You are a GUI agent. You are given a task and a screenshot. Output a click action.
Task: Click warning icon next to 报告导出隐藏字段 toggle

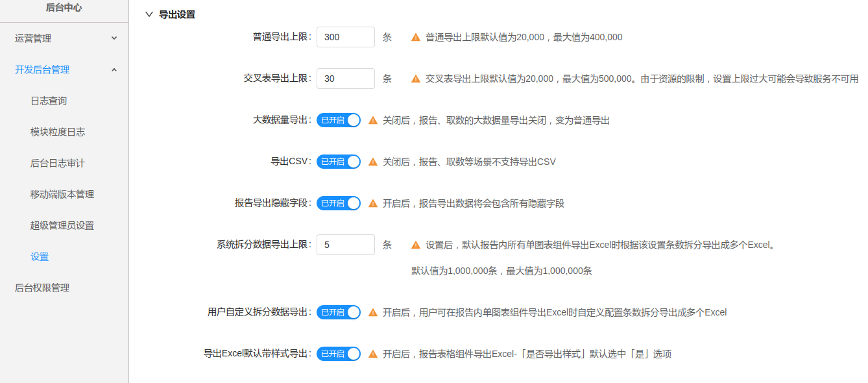pyautogui.click(x=373, y=204)
